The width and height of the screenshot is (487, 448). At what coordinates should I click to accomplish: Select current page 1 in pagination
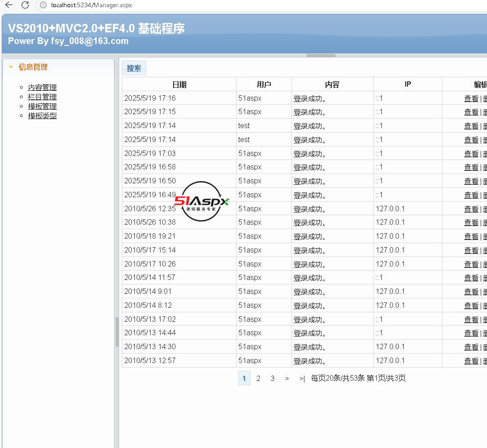point(244,378)
